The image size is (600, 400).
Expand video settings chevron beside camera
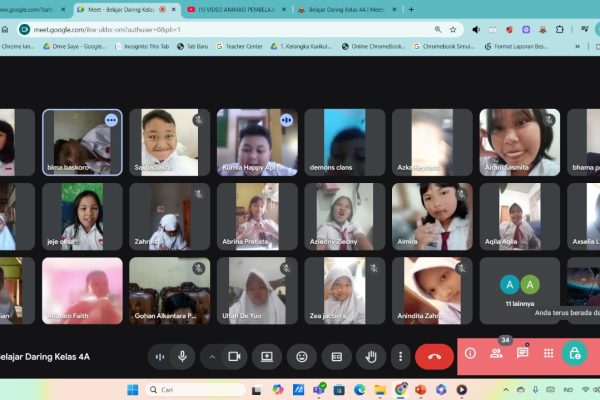tap(211, 355)
